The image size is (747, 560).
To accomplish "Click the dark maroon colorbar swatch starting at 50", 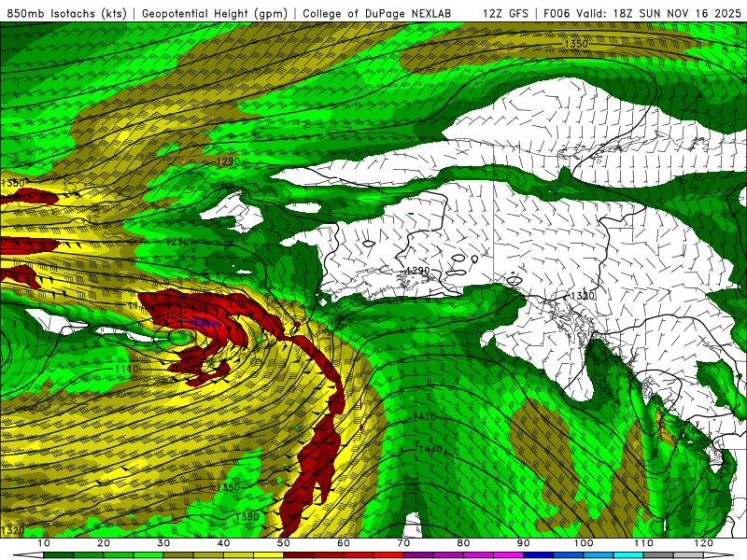I will pyautogui.click(x=298, y=555).
